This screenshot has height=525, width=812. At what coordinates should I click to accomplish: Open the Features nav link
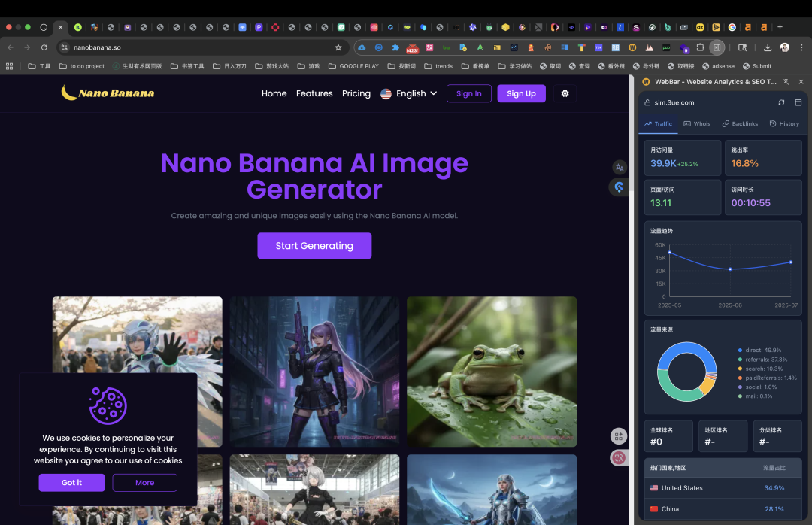point(314,93)
